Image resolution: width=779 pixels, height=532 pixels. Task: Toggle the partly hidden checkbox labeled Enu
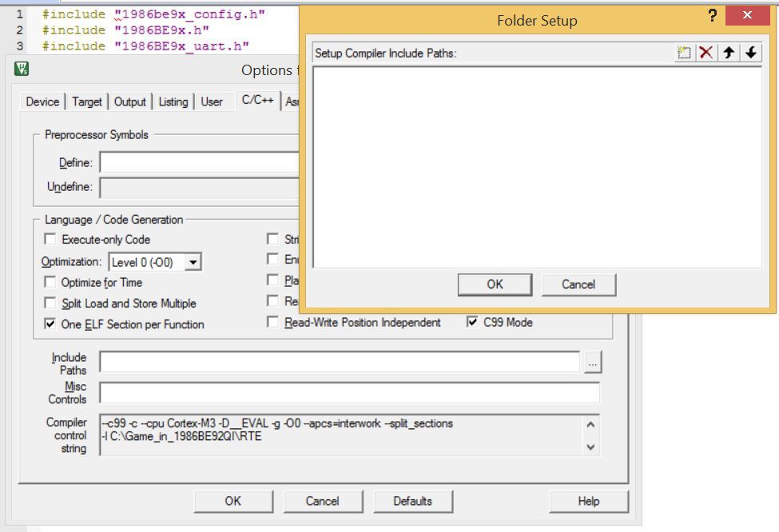272,259
